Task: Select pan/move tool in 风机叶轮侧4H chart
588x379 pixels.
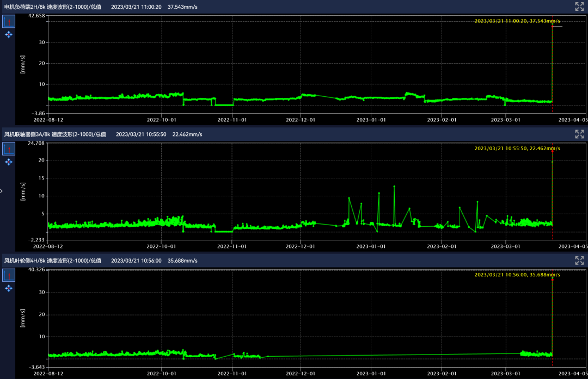Action: point(9,288)
